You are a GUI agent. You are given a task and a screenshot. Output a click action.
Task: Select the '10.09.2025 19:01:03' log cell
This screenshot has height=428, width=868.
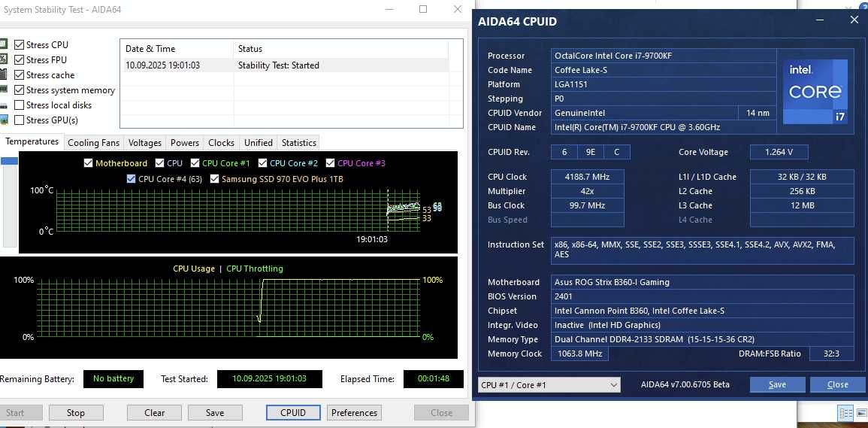(163, 65)
